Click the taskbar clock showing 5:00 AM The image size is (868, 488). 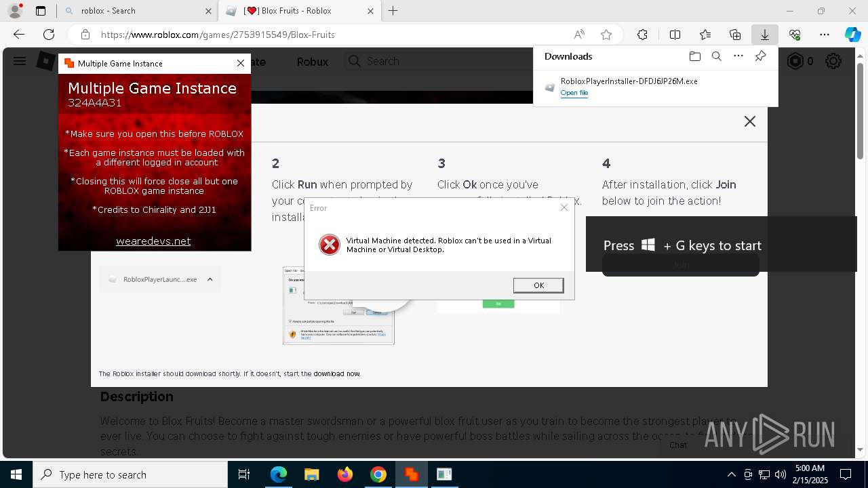point(810,474)
